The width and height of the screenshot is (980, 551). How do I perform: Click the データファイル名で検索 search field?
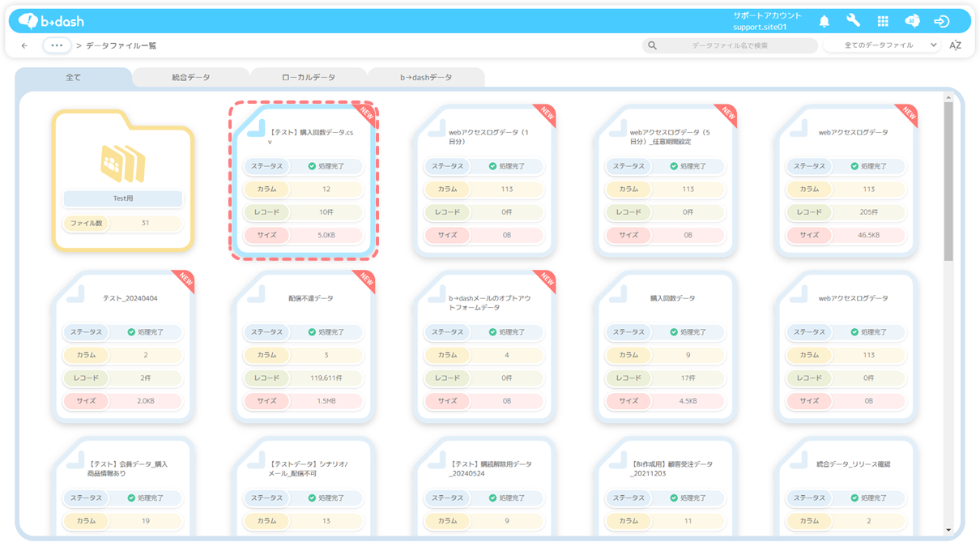coord(730,45)
